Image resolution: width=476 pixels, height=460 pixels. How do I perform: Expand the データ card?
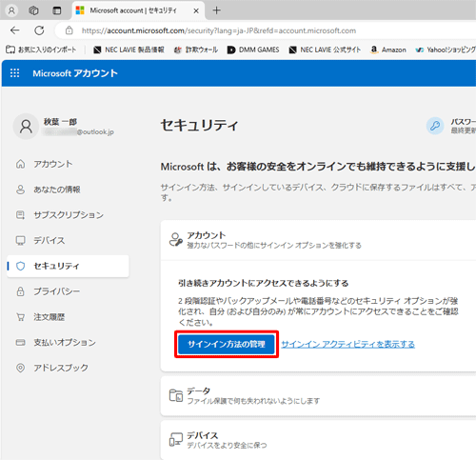[318, 396]
